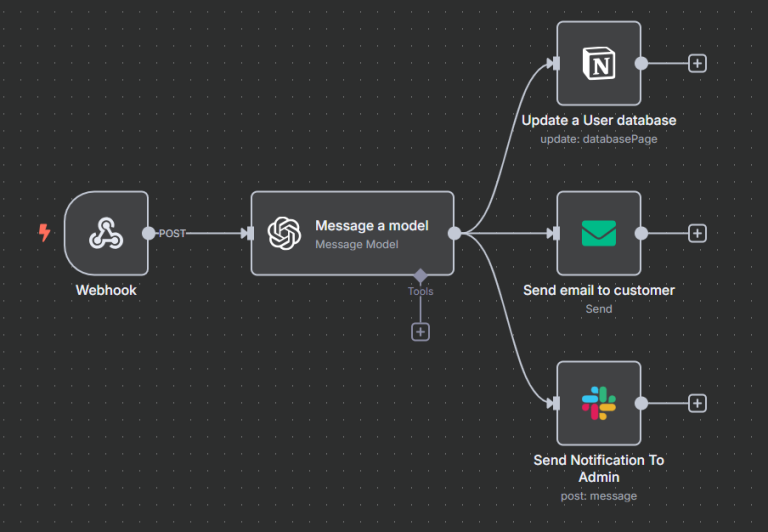Click the "Send email to customer" label
This screenshot has width=768, height=532.
point(598,290)
